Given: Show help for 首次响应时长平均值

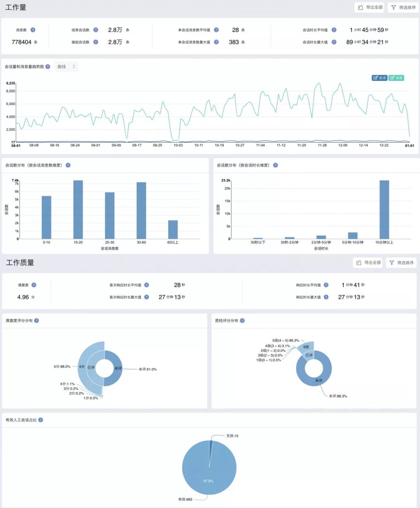Looking at the screenshot, I should pos(147,285).
